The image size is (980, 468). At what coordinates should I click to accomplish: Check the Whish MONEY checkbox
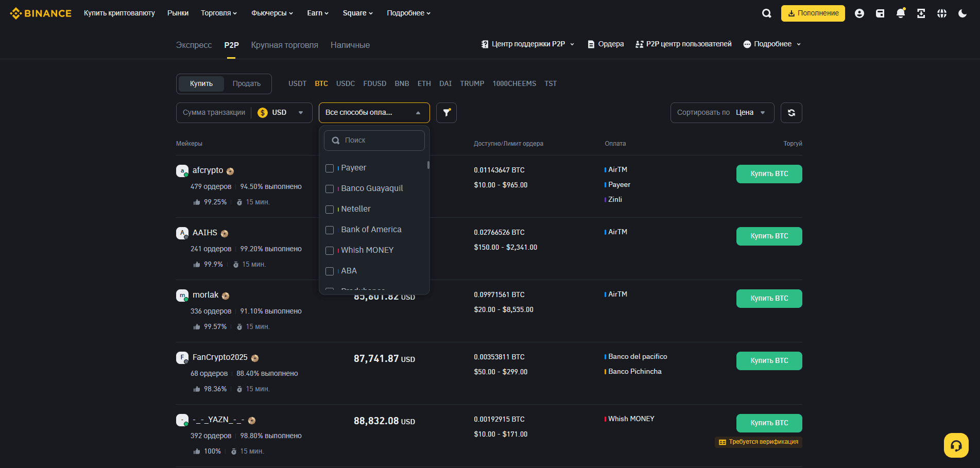click(330, 251)
